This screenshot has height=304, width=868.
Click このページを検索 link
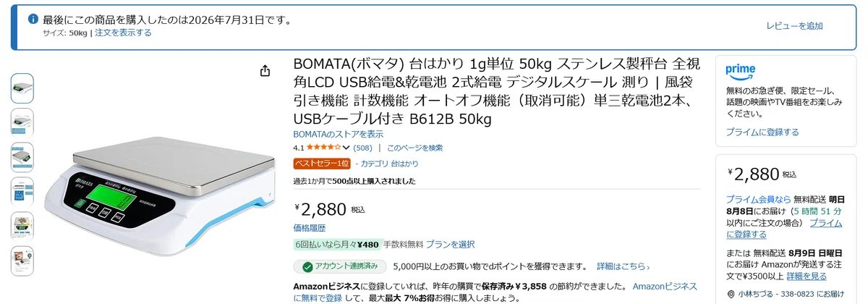point(414,148)
